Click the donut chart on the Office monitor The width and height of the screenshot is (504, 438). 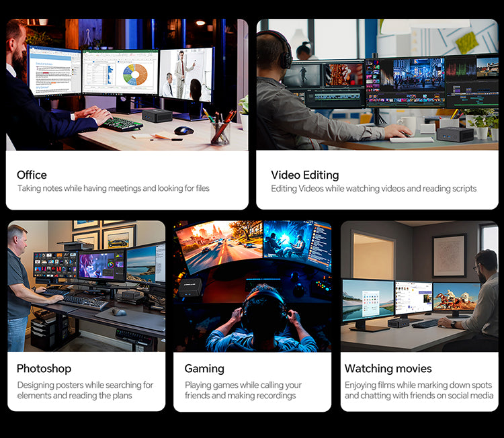[135, 74]
